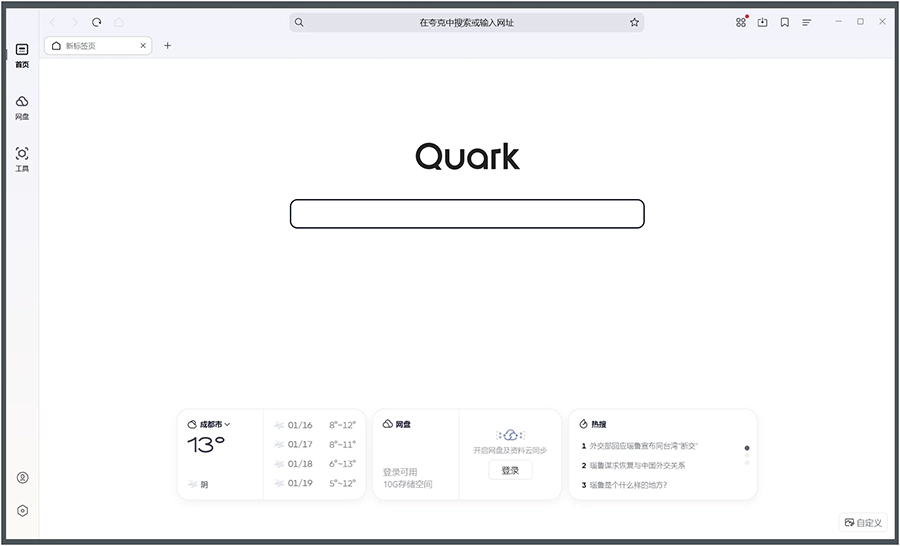Open second hot search about 中国外交关系
Image resolution: width=900 pixels, height=546 pixels.
click(637, 466)
